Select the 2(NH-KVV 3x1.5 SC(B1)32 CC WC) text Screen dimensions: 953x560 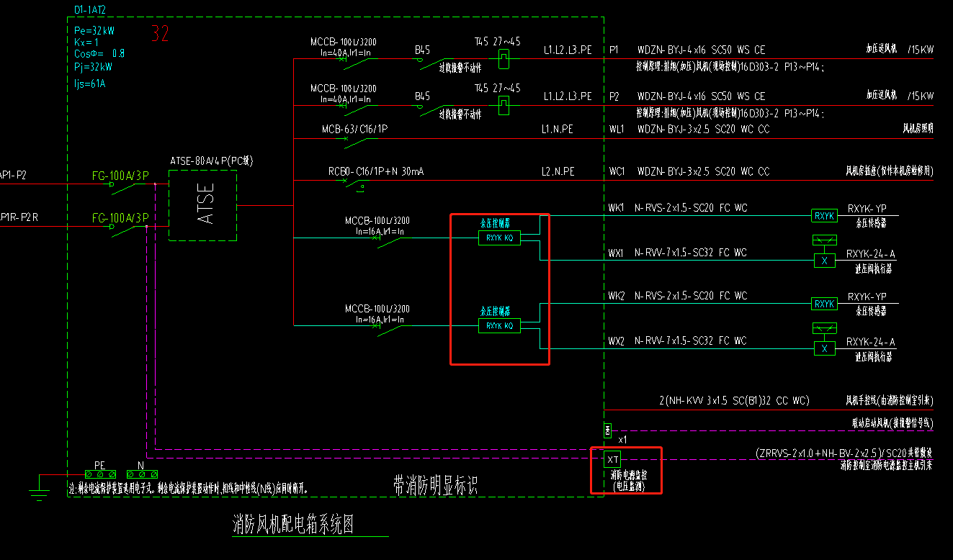(734, 400)
